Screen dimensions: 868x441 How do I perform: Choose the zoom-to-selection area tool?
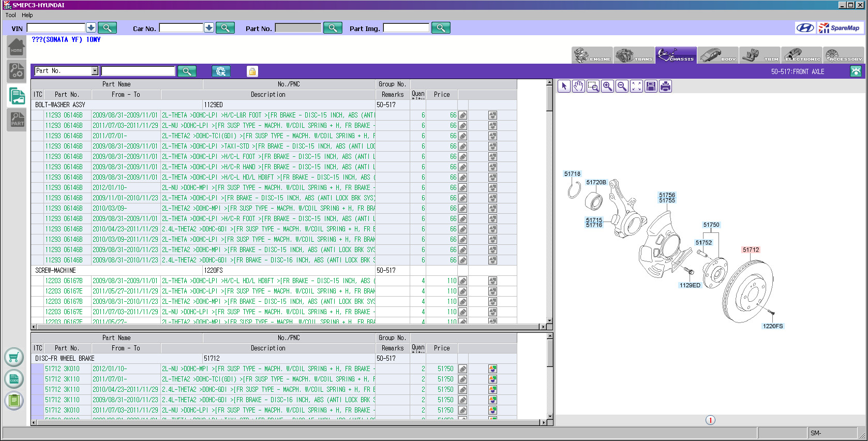[593, 86]
